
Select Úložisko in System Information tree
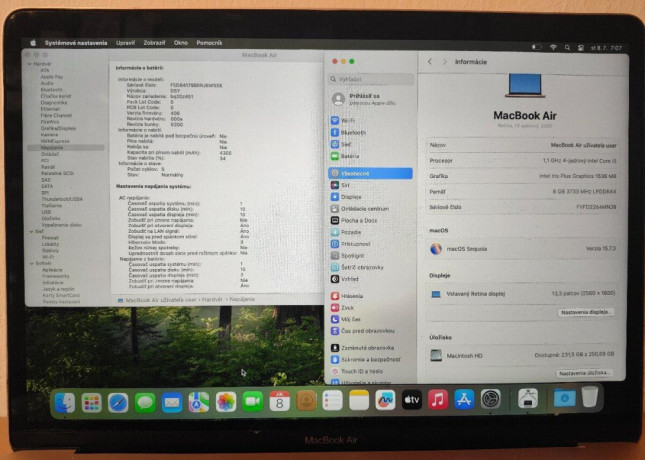(x=51, y=218)
